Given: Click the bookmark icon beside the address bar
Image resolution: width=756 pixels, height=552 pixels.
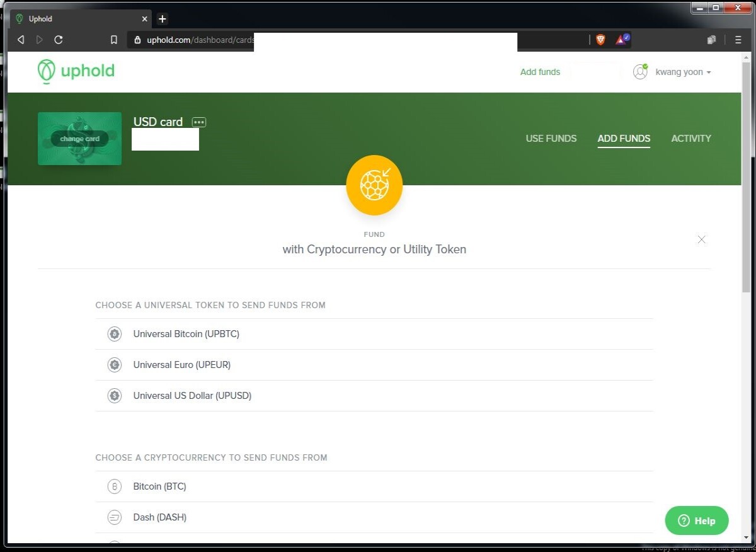Looking at the screenshot, I should (114, 40).
